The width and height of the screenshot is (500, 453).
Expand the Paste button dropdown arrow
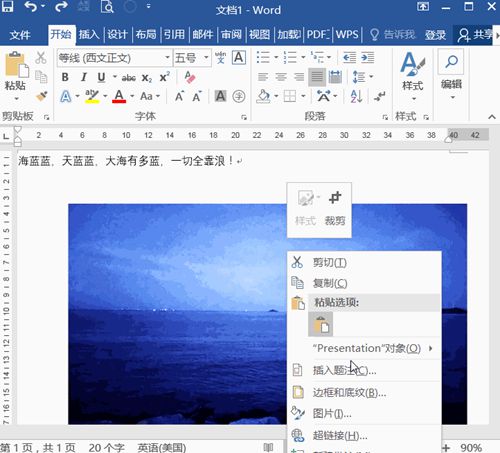[x=16, y=99]
